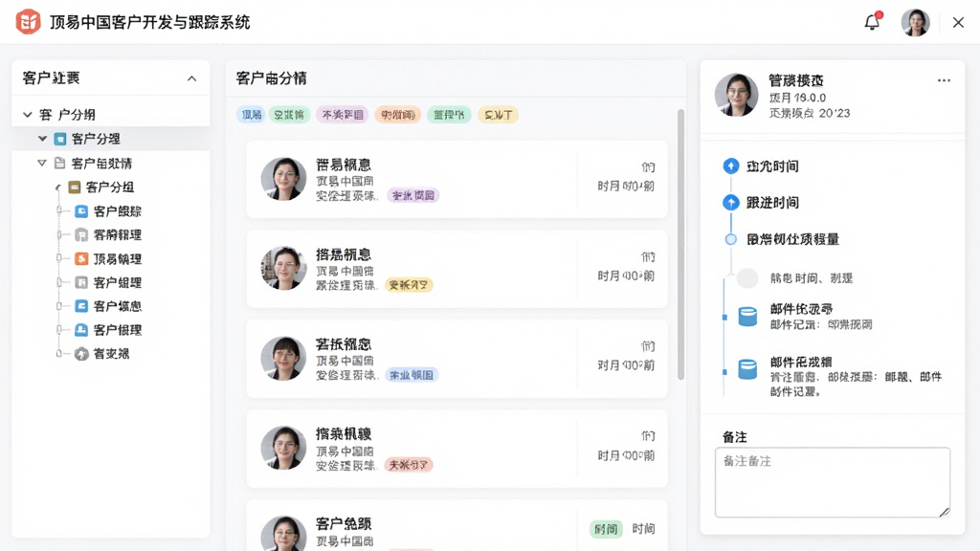Collapse the left panel with its up chevron
The width and height of the screenshot is (980, 551).
click(191, 78)
